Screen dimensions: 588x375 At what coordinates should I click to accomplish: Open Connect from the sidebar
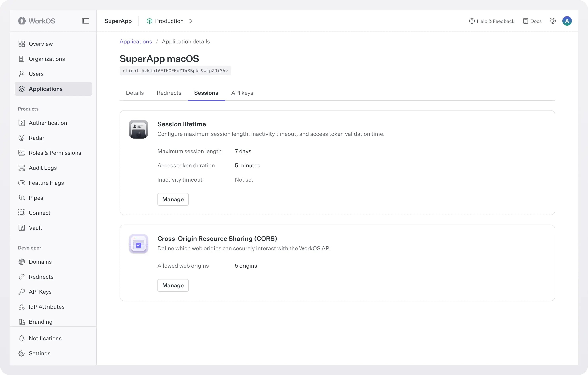(x=39, y=213)
